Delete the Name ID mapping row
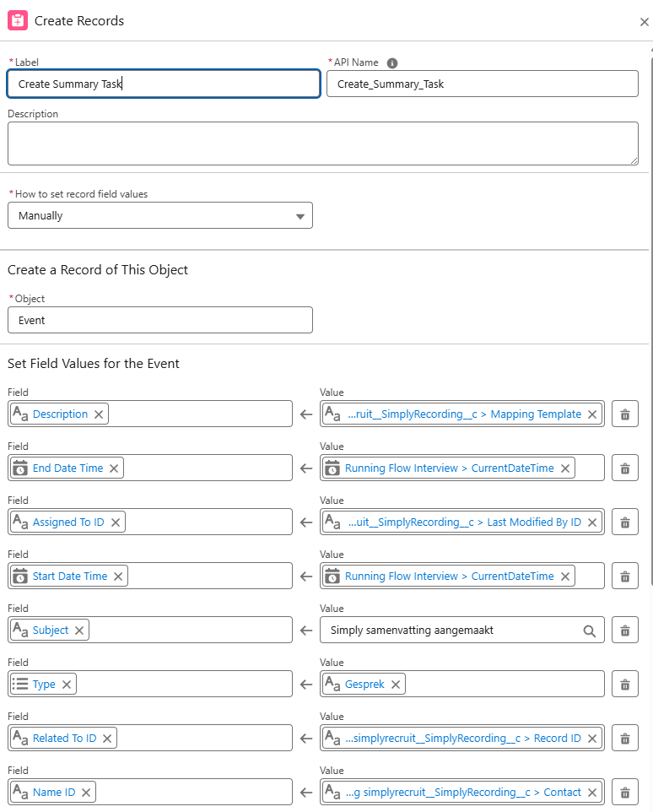653x812 pixels. (624, 792)
